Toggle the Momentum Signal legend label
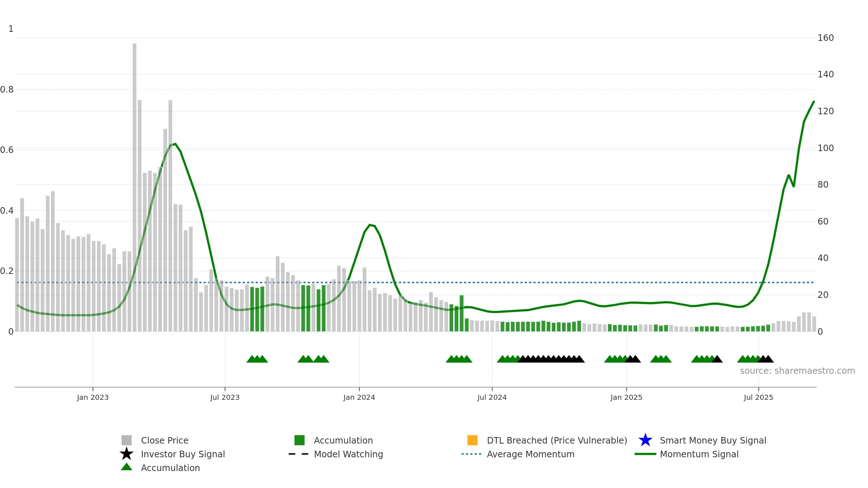The width and height of the screenshot is (868, 488). pyautogui.click(x=699, y=454)
